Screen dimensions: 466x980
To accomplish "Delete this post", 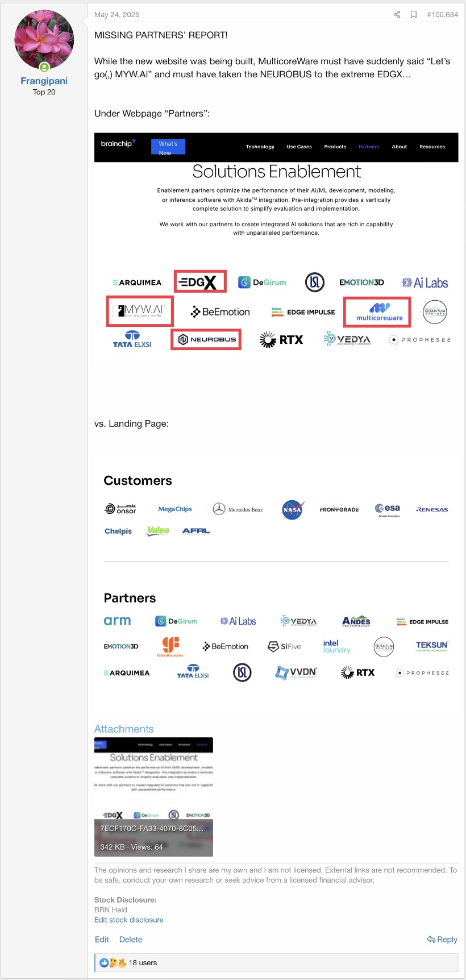I will coord(131,940).
